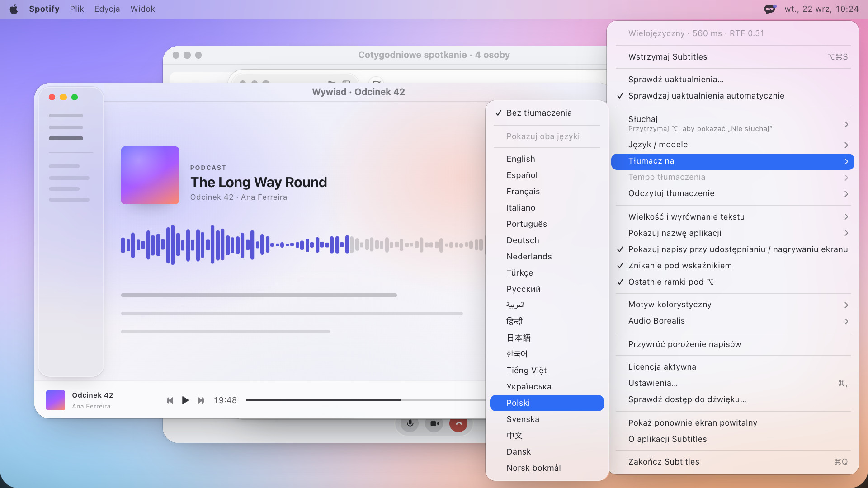Select Norsk bokmål translation language
The width and height of the screenshot is (868, 488).
point(547,468)
